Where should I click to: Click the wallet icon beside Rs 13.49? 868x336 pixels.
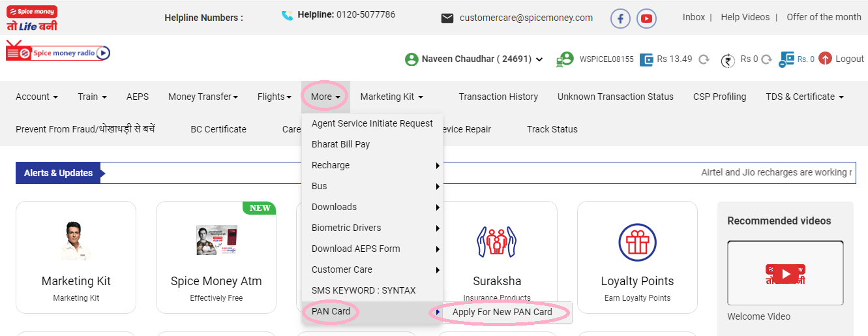(647, 59)
